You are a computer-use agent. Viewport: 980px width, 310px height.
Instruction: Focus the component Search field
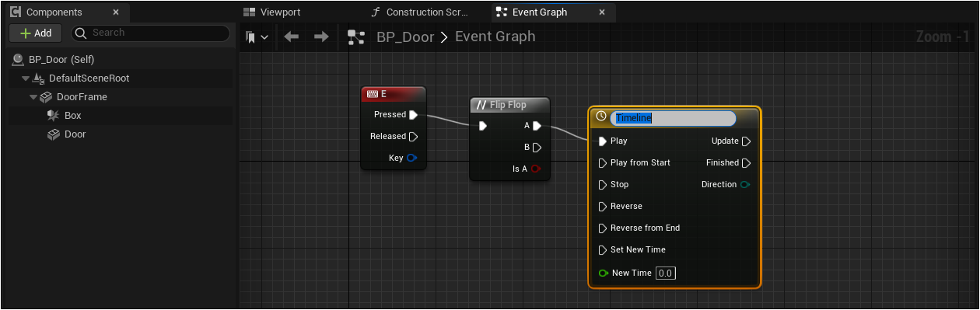pyautogui.click(x=150, y=33)
